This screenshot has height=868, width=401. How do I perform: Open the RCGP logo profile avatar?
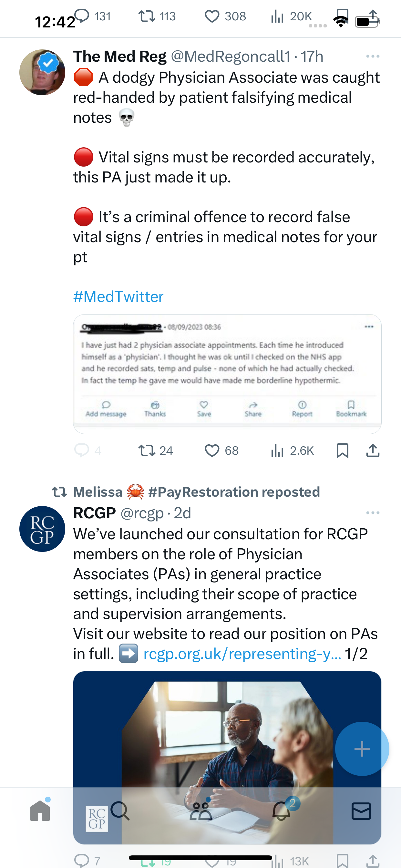point(42,529)
